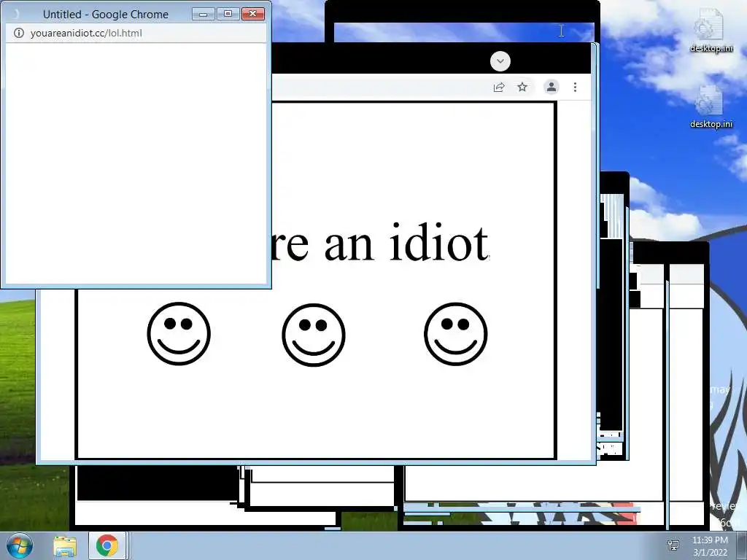The height and width of the screenshot is (560, 747).
Task: Maximize the Untitled Google Chrome popup window
Action: 228,14
